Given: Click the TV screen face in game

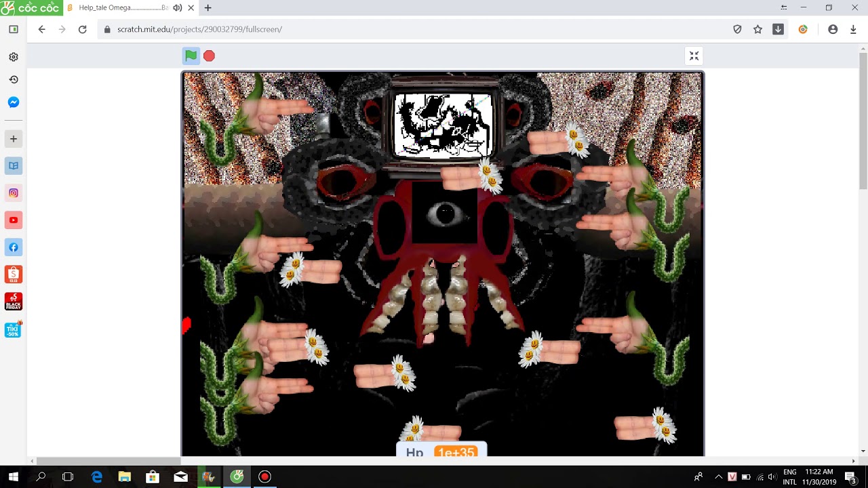Looking at the screenshot, I should pos(444,125).
